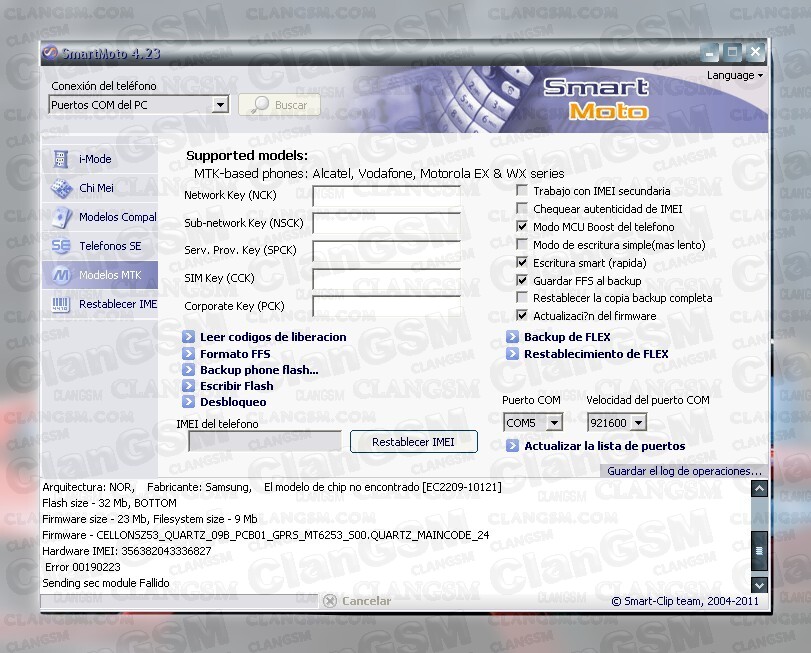811x653 pixels.
Task: Click the arrow icon beside Desbloqueo
Action: pos(188,402)
